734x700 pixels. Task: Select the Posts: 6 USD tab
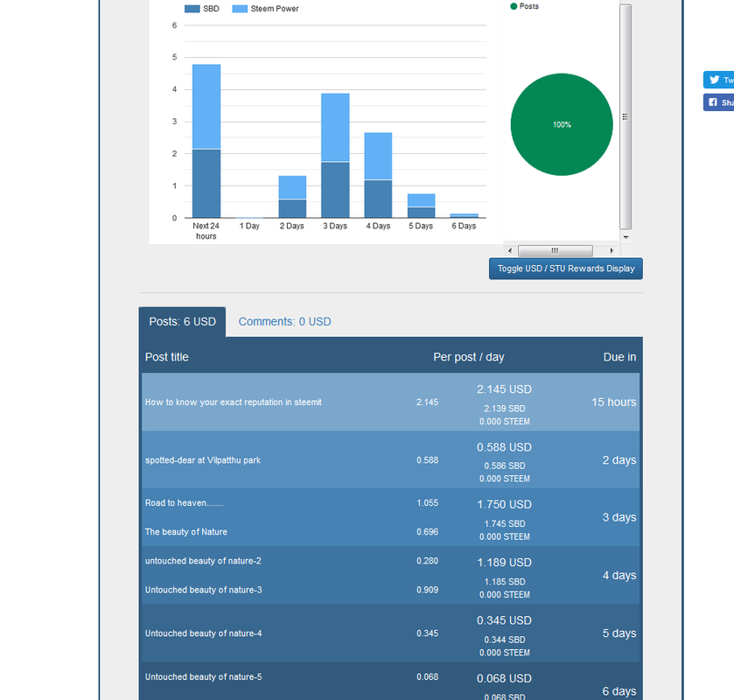(x=182, y=322)
